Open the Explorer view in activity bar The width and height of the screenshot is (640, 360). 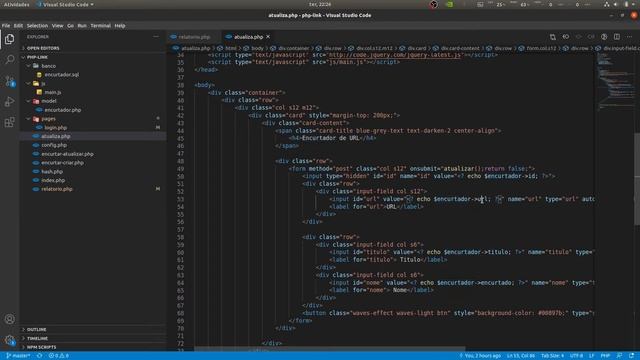click(x=9, y=39)
